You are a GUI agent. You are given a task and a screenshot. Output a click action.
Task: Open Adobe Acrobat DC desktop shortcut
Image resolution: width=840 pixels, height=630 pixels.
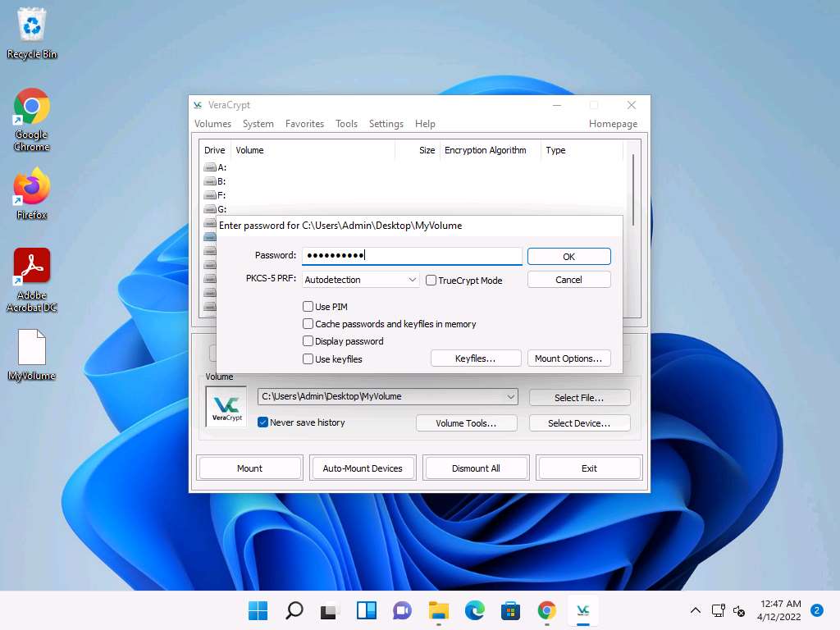coord(32,267)
